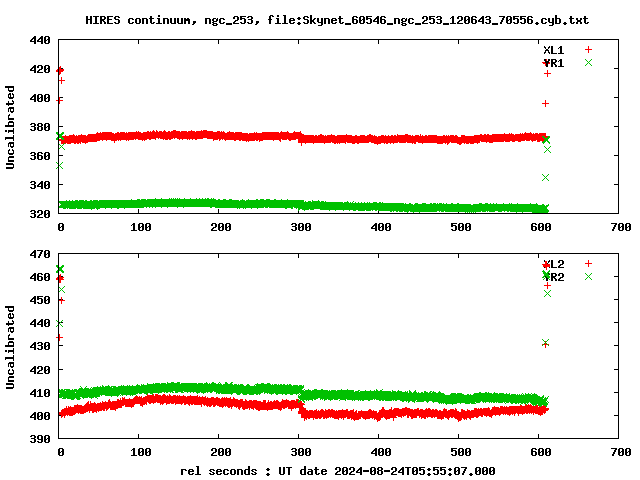Screen dimensions: 640x480
Task: Click the 300 x-axis tick under upper plot
Action: [301, 227]
